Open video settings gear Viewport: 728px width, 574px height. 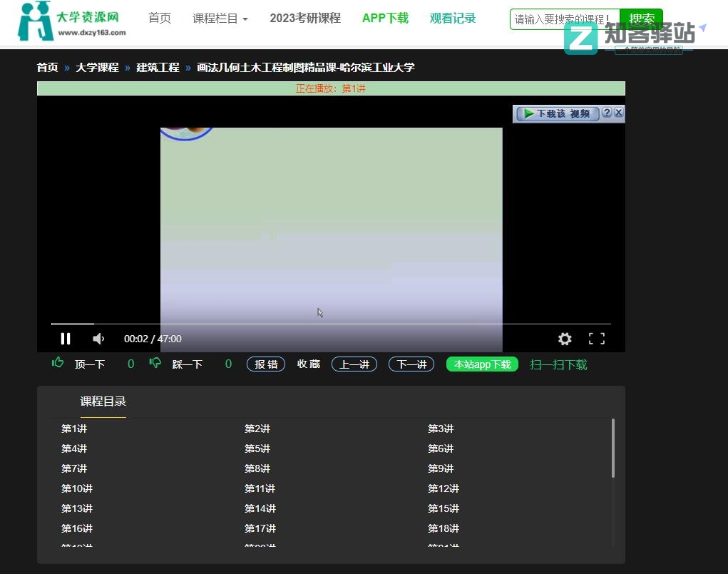(565, 339)
